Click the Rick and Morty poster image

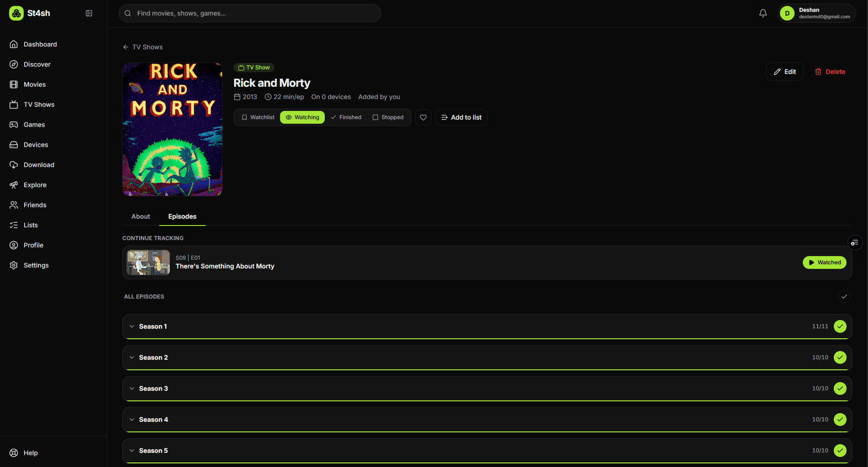pyautogui.click(x=172, y=129)
